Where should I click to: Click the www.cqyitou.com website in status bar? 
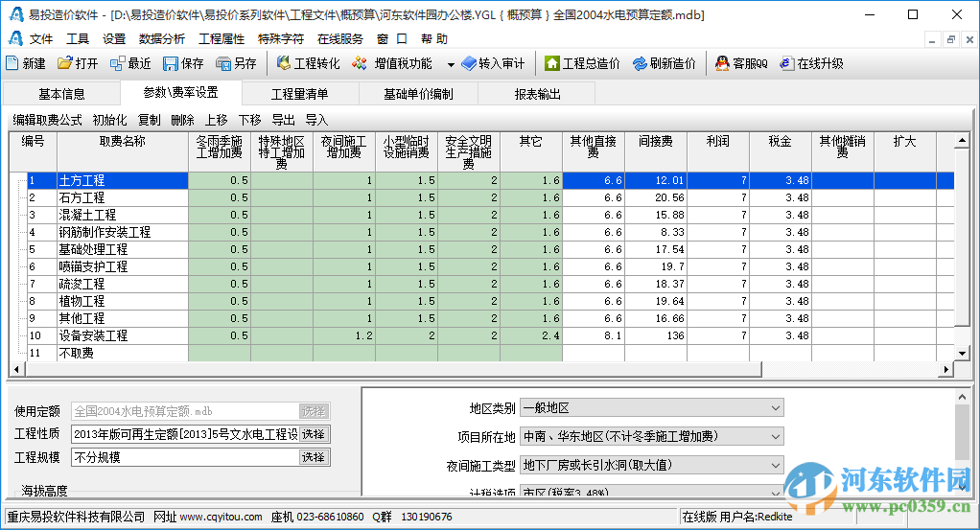[222, 517]
